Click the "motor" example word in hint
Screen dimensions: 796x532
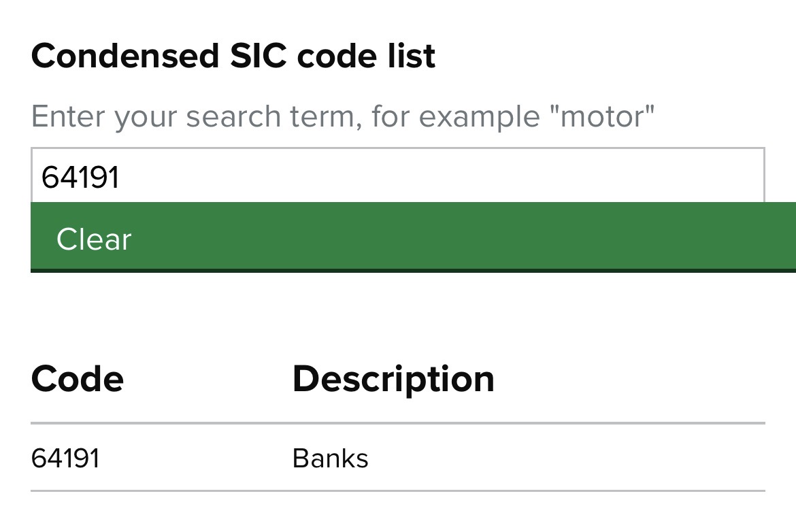602,116
